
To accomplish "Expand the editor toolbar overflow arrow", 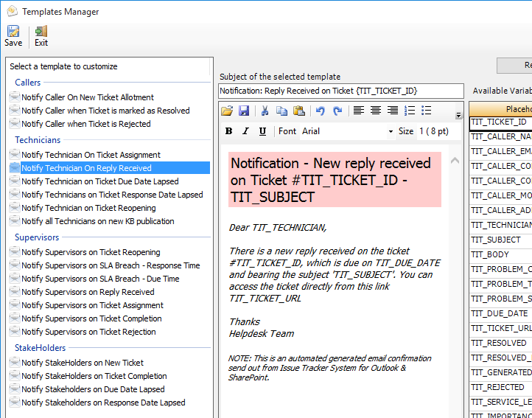I will pyautogui.click(x=458, y=115).
